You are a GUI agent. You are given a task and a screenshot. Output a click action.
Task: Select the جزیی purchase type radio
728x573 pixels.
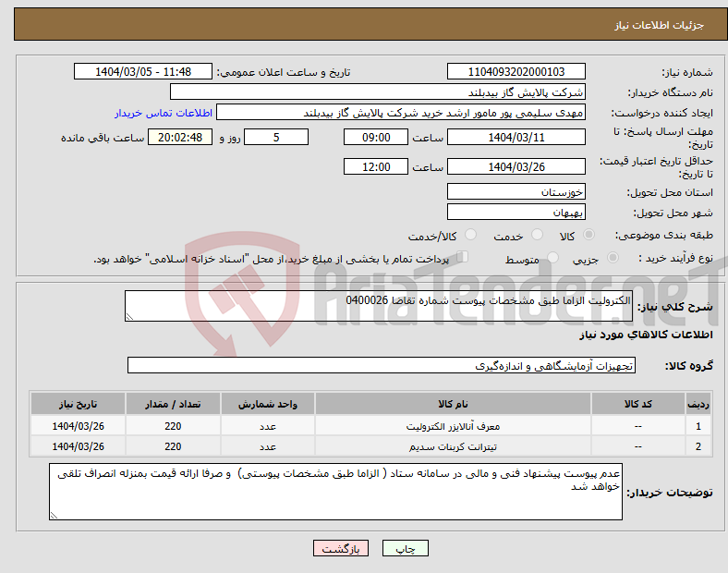click(x=613, y=257)
